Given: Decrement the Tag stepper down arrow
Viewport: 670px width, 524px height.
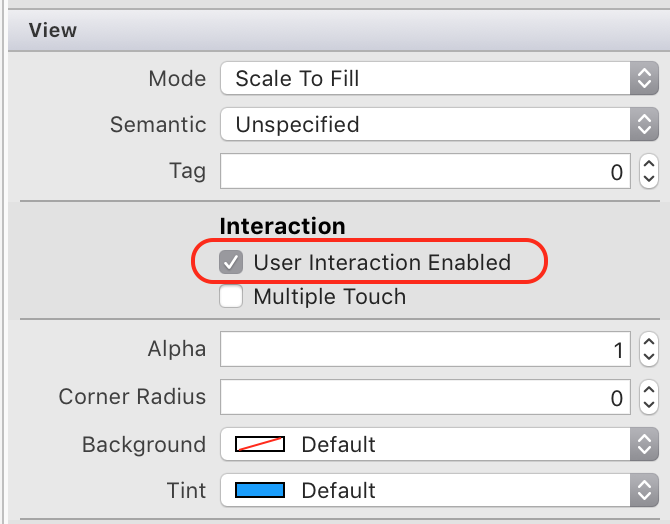Looking at the screenshot, I should tap(648, 178).
